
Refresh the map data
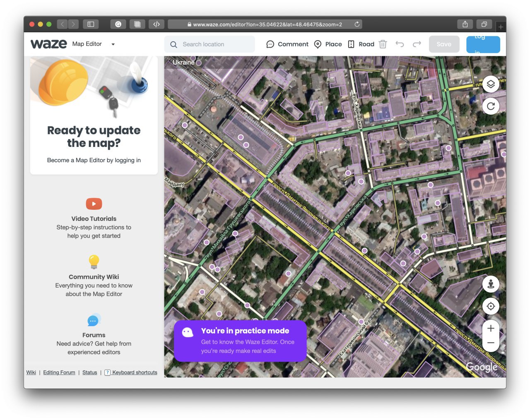[x=491, y=106]
